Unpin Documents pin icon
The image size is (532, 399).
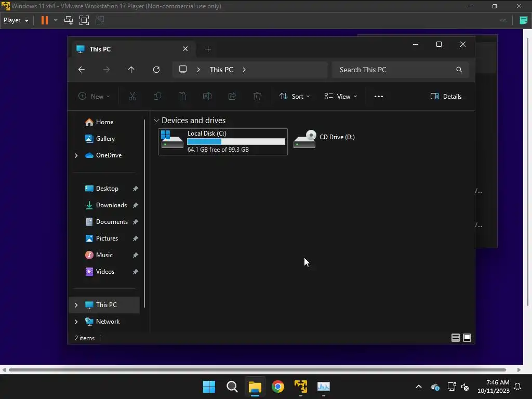(x=136, y=222)
